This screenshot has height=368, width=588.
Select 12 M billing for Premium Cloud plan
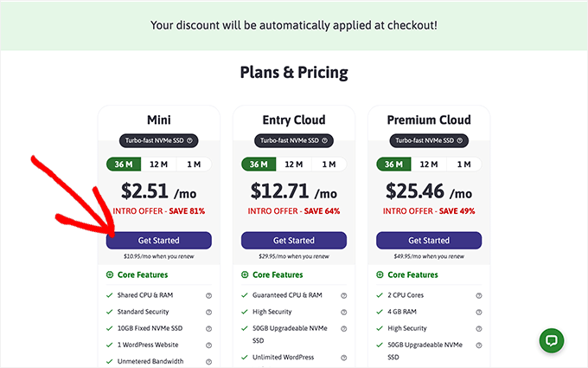coord(428,165)
